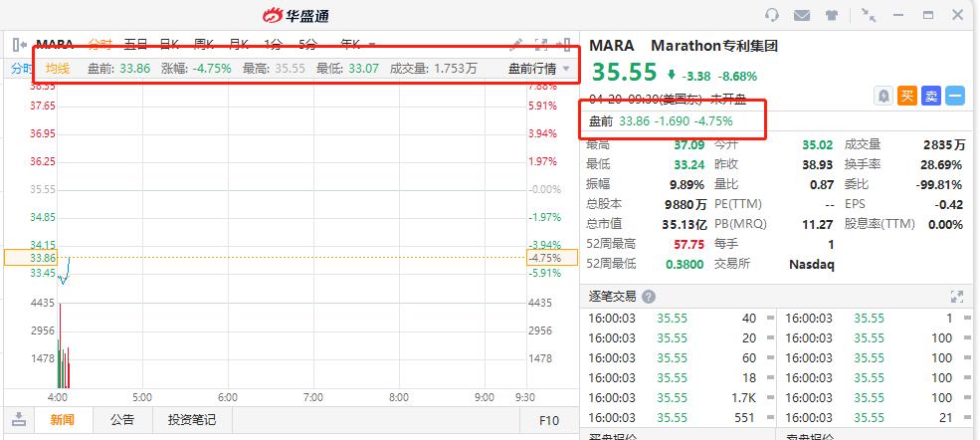This screenshot has height=440, width=980.
Task: Toggle the 均线 indicator
Action: [x=58, y=69]
